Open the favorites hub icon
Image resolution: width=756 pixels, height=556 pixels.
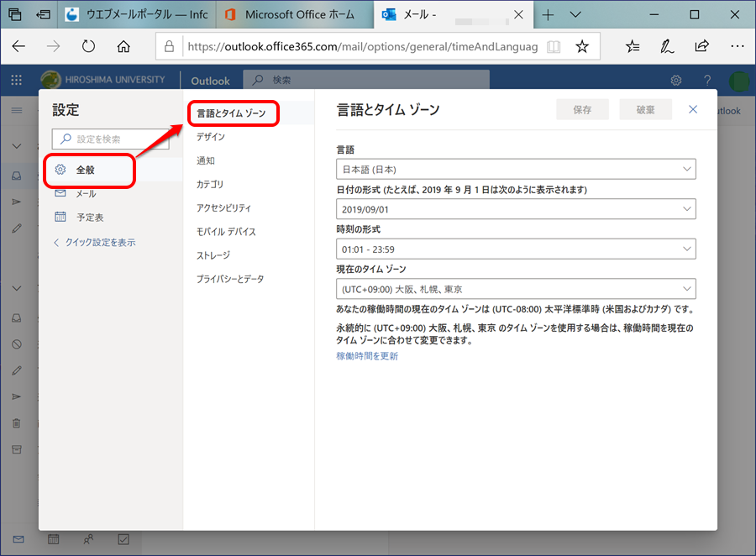[633, 46]
